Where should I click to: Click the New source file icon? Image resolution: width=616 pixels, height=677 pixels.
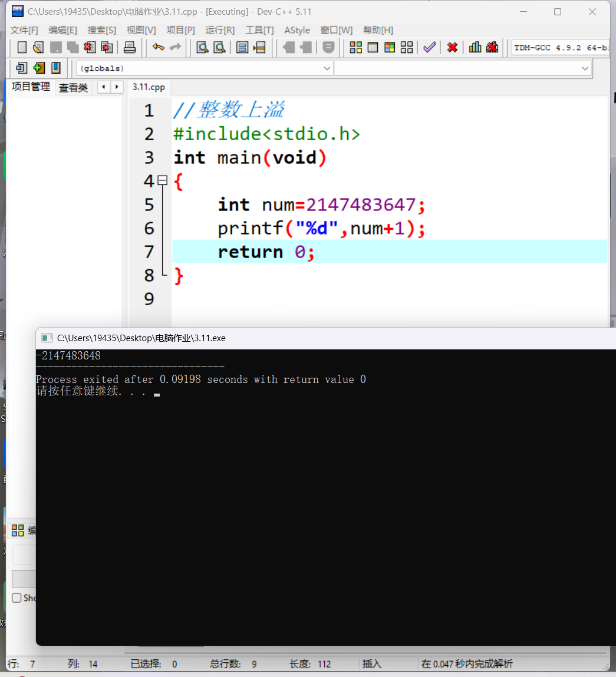[22, 47]
